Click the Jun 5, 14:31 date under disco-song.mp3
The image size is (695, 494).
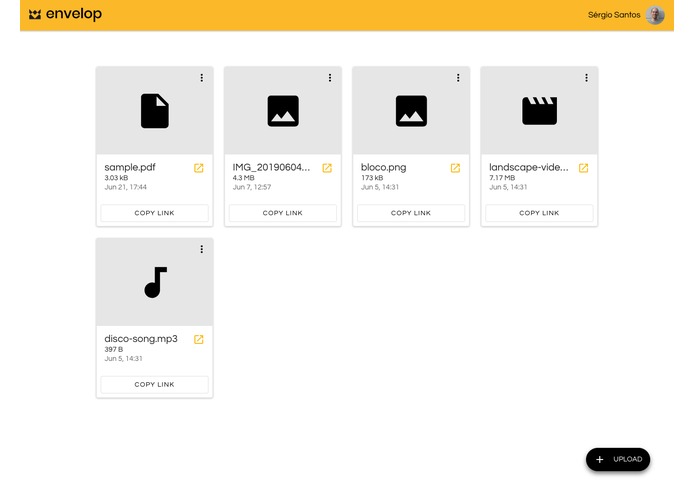coord(123,358)
